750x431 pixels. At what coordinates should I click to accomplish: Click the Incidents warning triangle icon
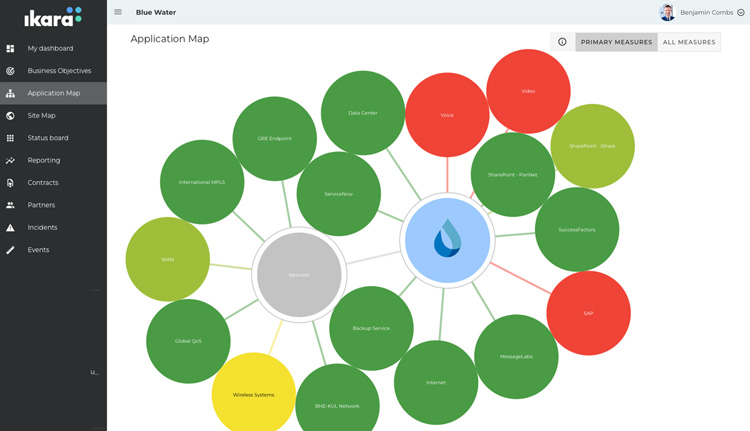click(x=10, y=227)
